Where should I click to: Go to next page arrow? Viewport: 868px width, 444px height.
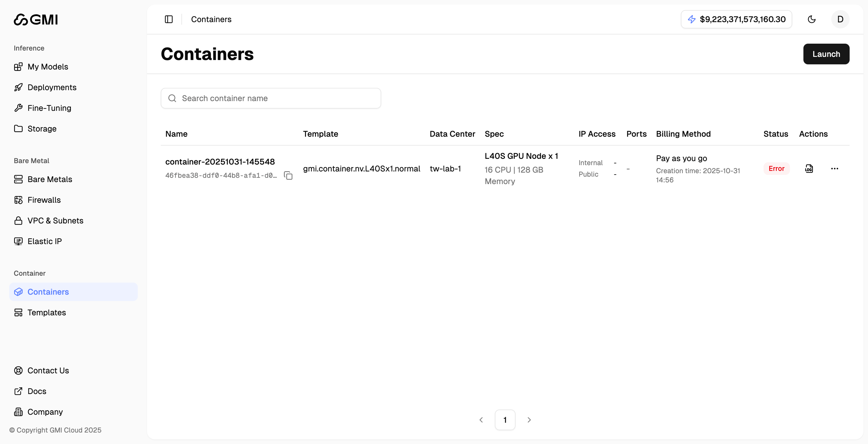pos(529,420)
